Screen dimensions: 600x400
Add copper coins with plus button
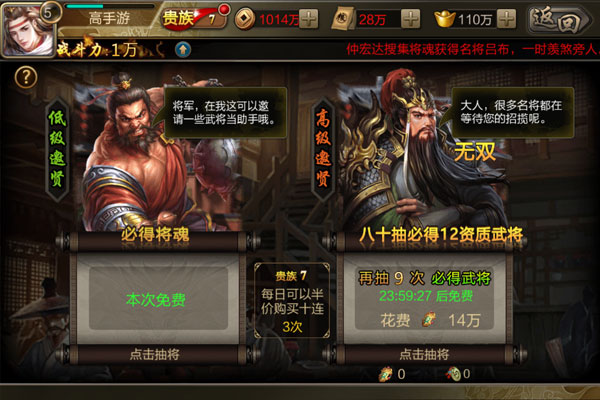[x=308, y=19]
